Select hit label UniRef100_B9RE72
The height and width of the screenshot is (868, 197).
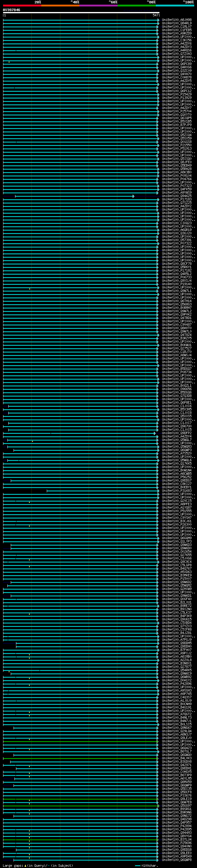177,606
